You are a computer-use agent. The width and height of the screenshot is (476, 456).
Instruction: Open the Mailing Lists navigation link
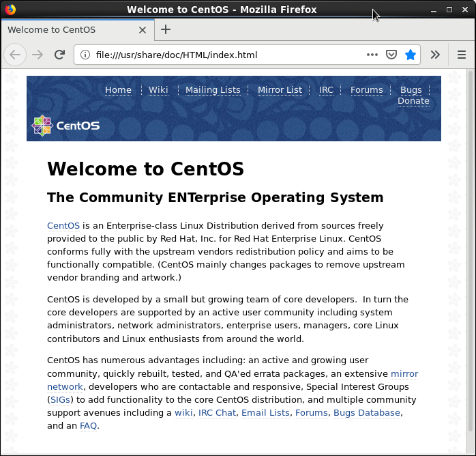coord(213,90)
